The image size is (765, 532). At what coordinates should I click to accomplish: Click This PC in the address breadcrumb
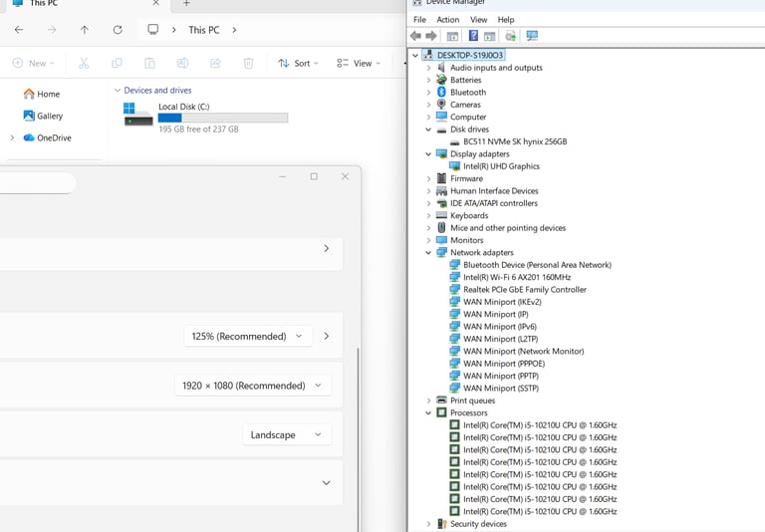point(204,30)
